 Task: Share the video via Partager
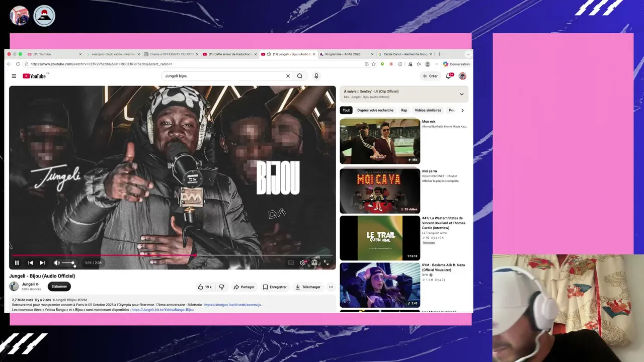tap(244, 287)
